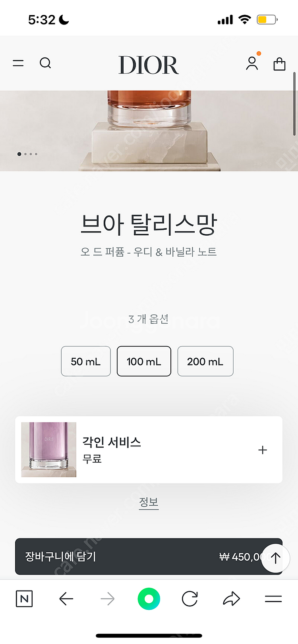Click the 정보 information link
The height and width of the screenshot is (644, 298).
pyautogui.click(x=149, y=502)
